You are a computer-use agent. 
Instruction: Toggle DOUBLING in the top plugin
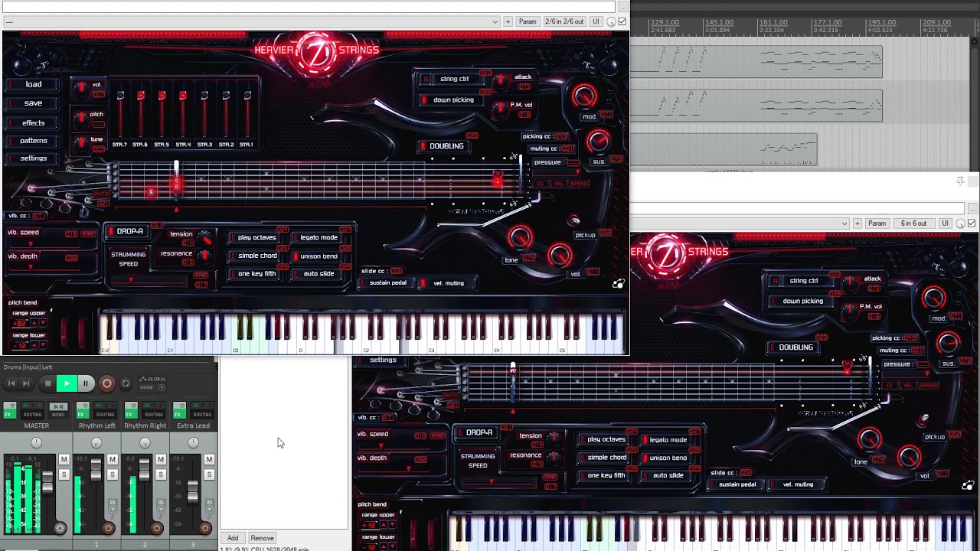445,146
